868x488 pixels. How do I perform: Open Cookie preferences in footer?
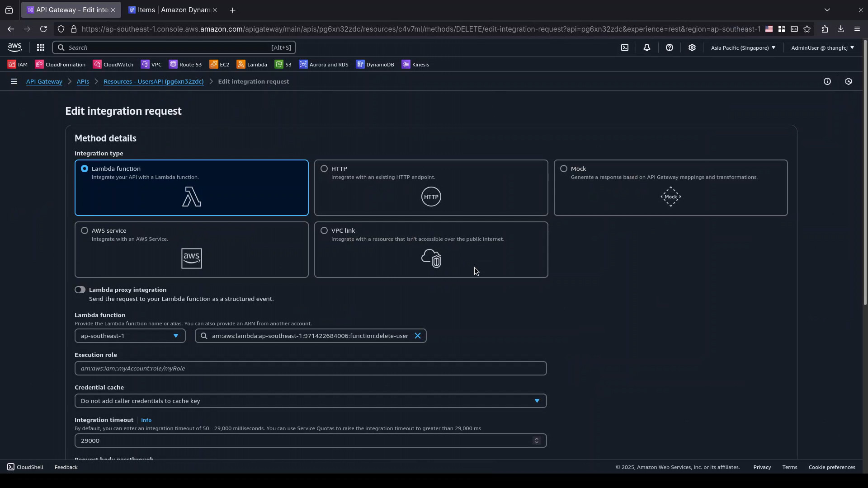coord(832,467)
